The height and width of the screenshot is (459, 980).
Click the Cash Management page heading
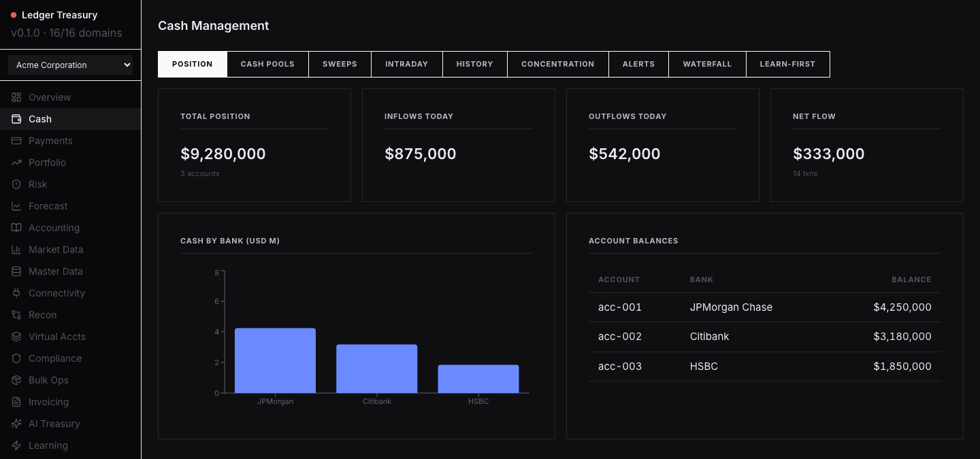coord(214,26)
